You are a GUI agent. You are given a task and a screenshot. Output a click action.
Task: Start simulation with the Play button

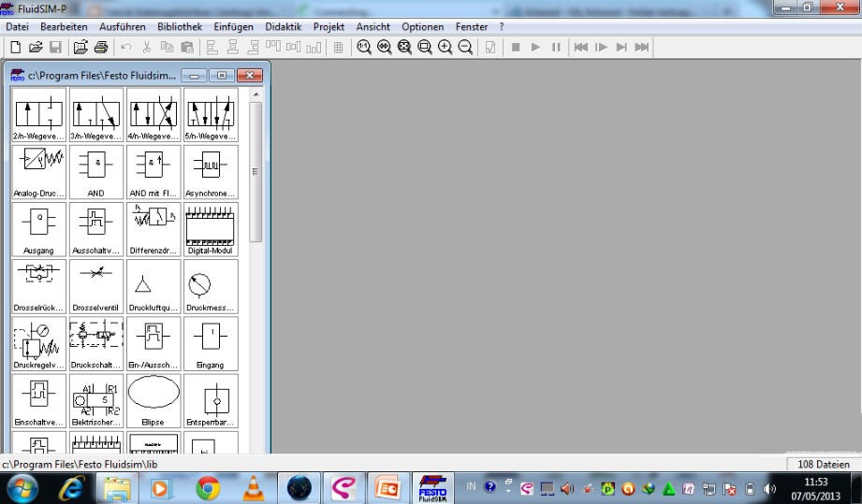pos(535,47)
